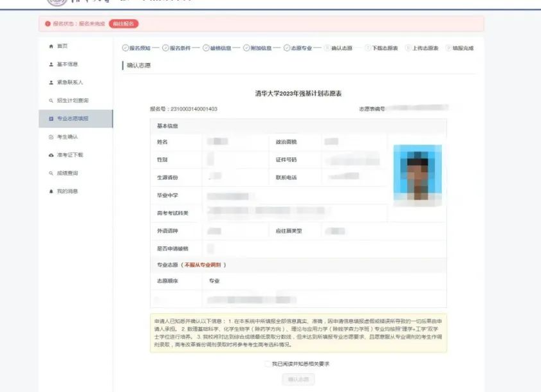Click the 证件号码 field label
Screen dimensions: 541x392
pyautogui.click(x=286, y=160)
